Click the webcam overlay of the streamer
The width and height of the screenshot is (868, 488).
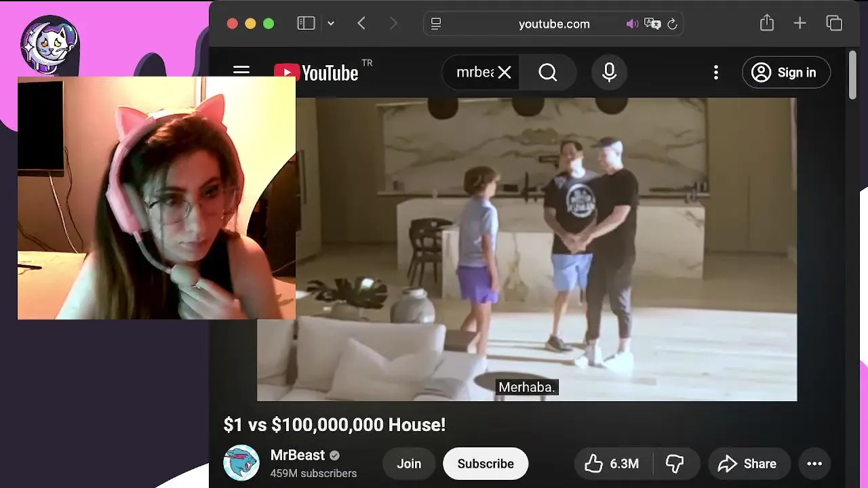(157, 198)
